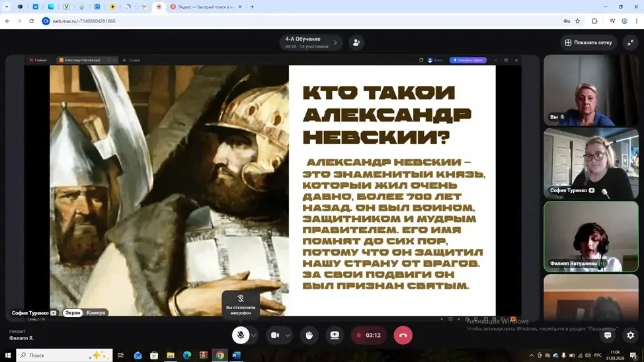Screen dimensions: 644x362
Task: Open Task View on the taskbar
Action: [x=121, y=355]
